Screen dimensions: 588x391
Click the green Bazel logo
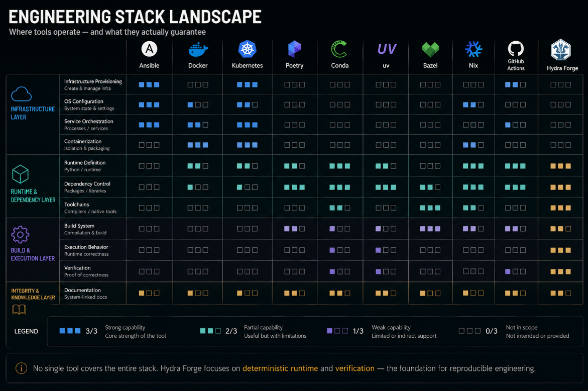430,50
